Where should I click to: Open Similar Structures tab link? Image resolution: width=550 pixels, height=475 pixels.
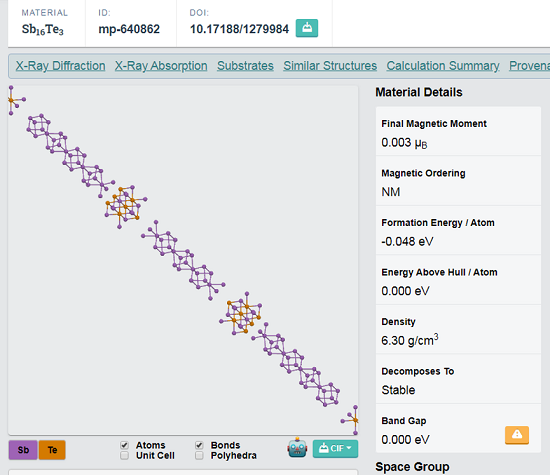330,66
